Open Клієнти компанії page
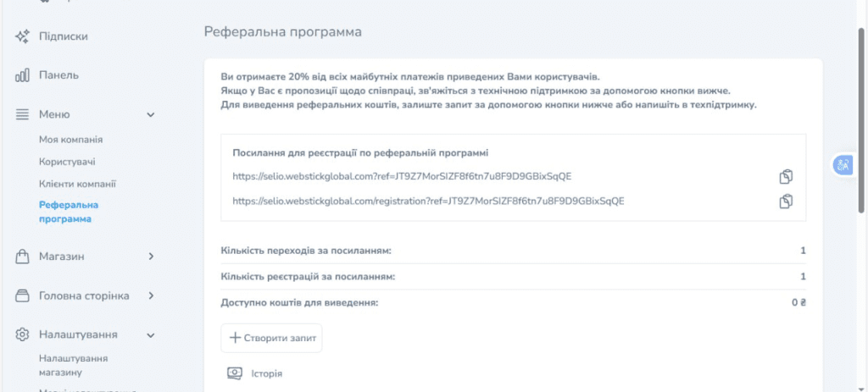 click(x=77, y=184)
